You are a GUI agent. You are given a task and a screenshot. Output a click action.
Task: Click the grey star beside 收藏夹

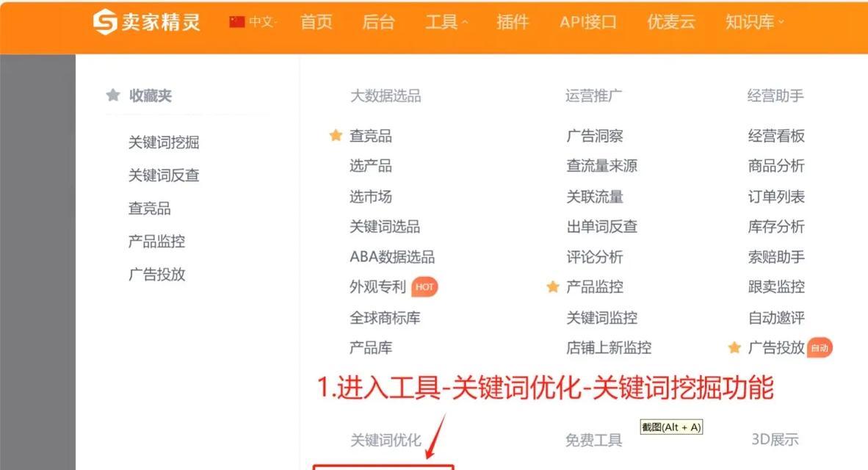coord(113,95)
